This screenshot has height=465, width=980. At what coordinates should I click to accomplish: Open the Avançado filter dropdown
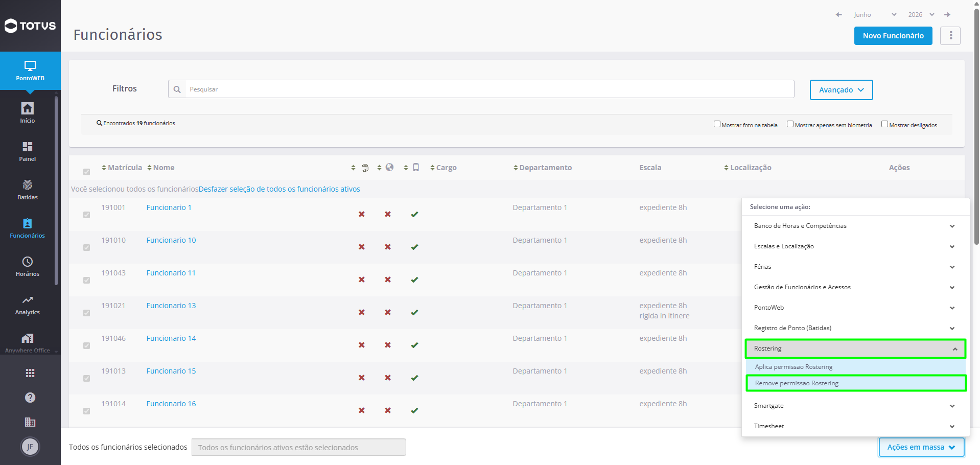841,90
